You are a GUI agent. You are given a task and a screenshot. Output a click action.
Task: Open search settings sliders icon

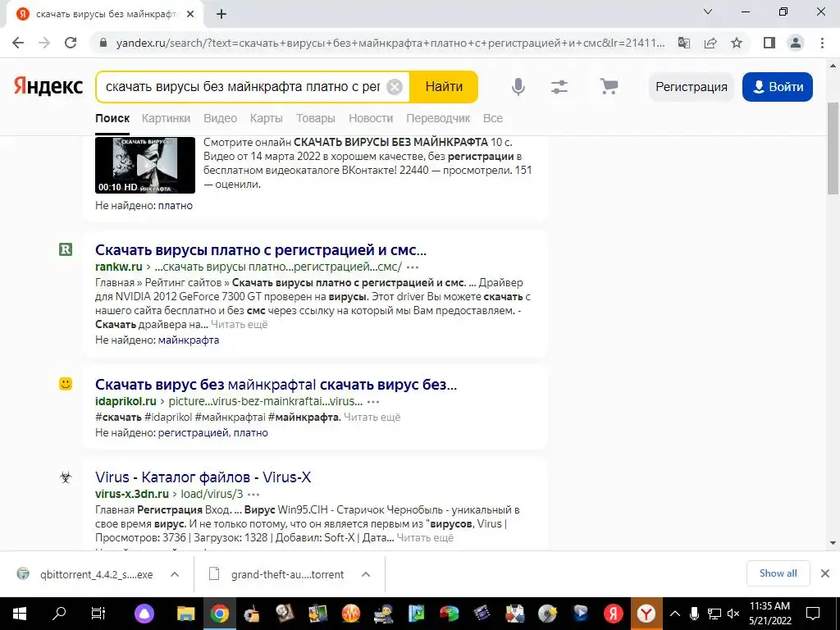[559, 87]
